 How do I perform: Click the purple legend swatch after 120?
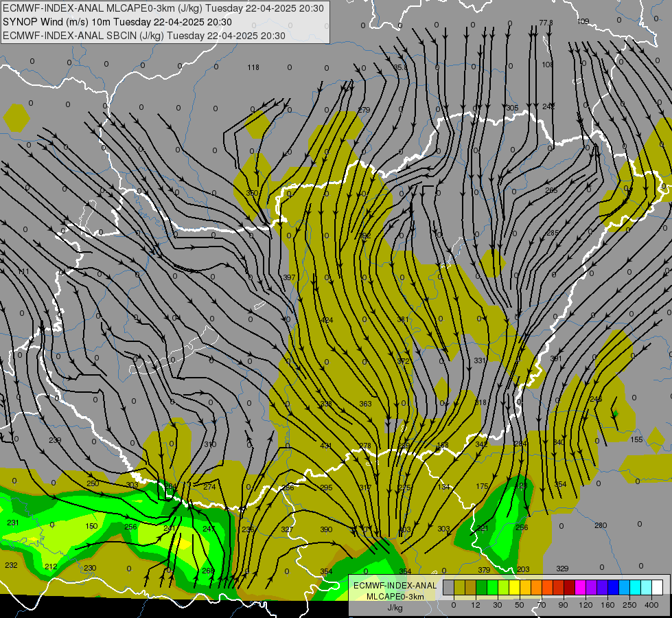[592, 588]
